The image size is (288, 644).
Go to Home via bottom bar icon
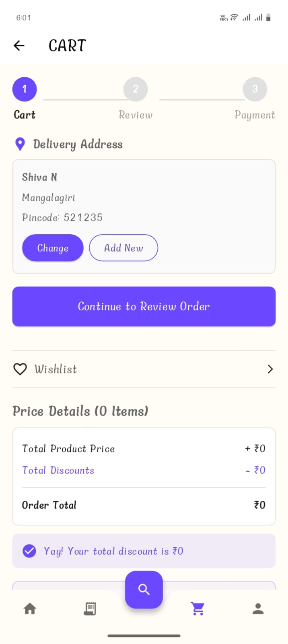tap(30, 609)
